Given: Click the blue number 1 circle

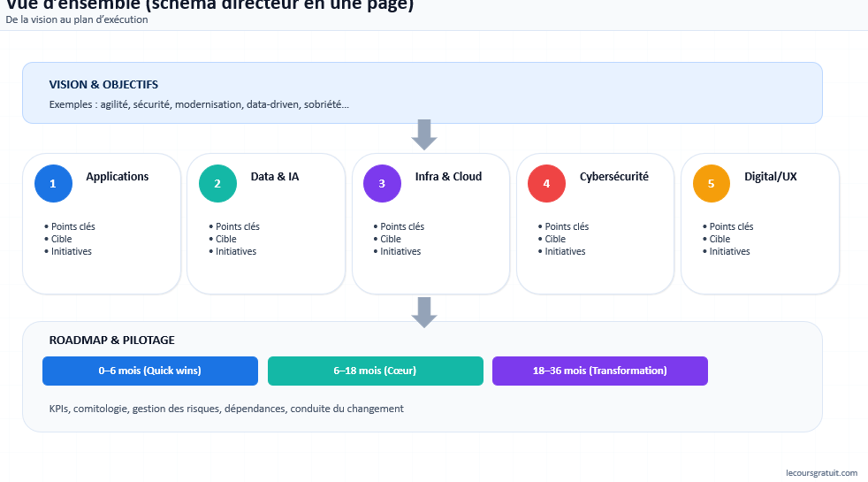Looking at the screenshot, I should [x=53, y=184].
